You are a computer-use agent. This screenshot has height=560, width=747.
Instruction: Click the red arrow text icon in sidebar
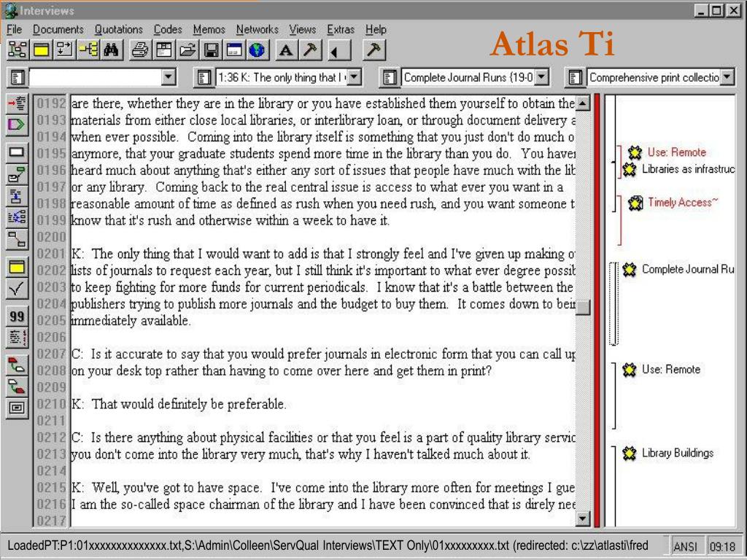[x=17, y=104]
